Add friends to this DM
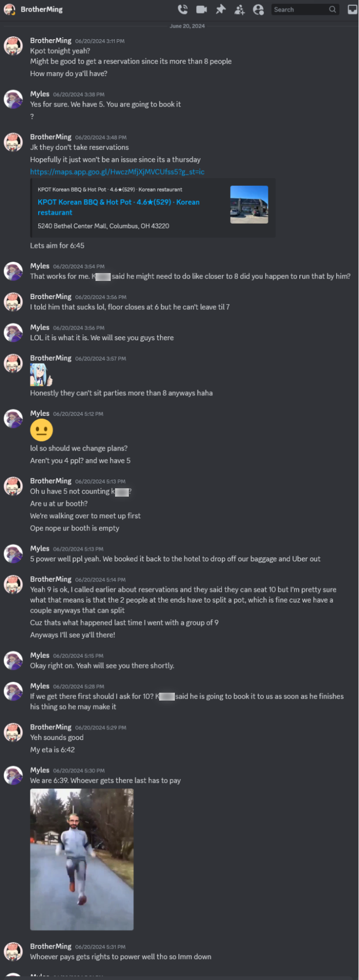 tap(239, 9)
